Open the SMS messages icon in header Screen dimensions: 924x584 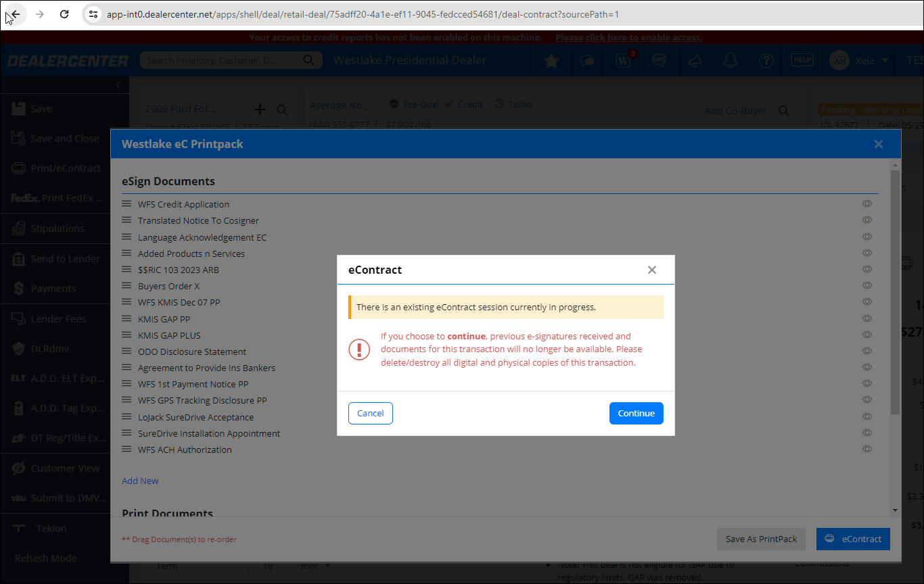[659, 61]
